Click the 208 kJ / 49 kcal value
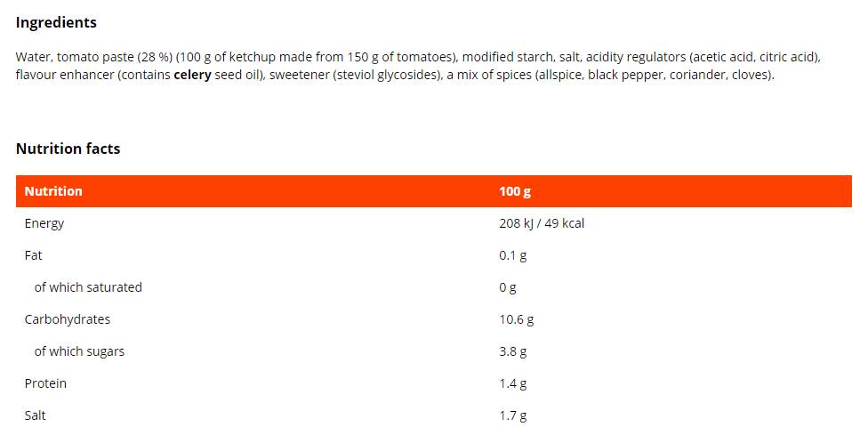This screenshot has height=435, width=868. click(x=542, y=223)
